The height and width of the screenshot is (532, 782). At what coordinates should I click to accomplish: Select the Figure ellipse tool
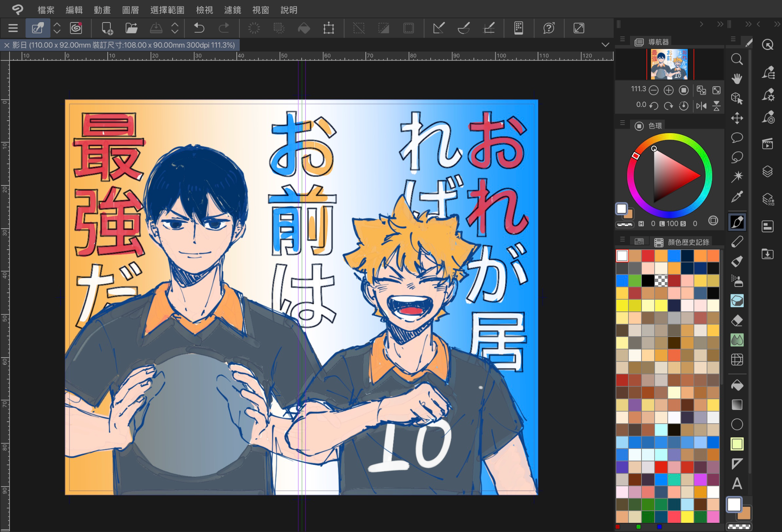coord(737,424)
